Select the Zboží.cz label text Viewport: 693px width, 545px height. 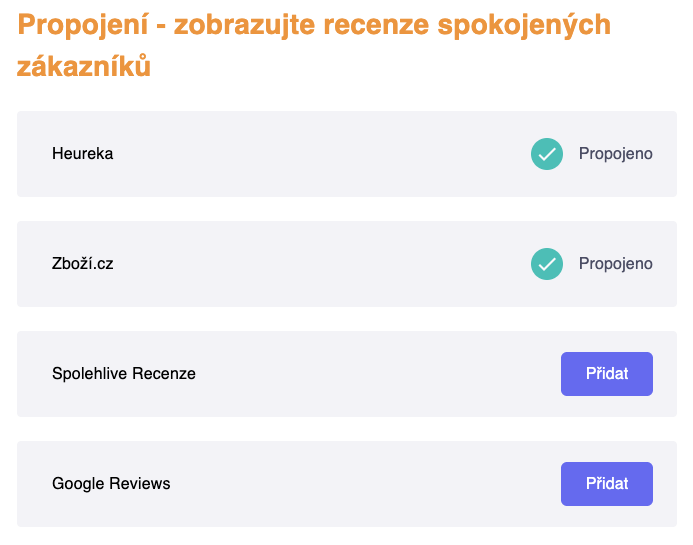82,264
